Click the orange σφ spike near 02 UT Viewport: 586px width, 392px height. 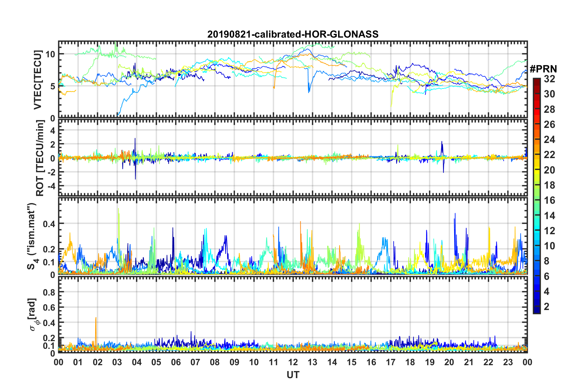(x=96, y=324)
